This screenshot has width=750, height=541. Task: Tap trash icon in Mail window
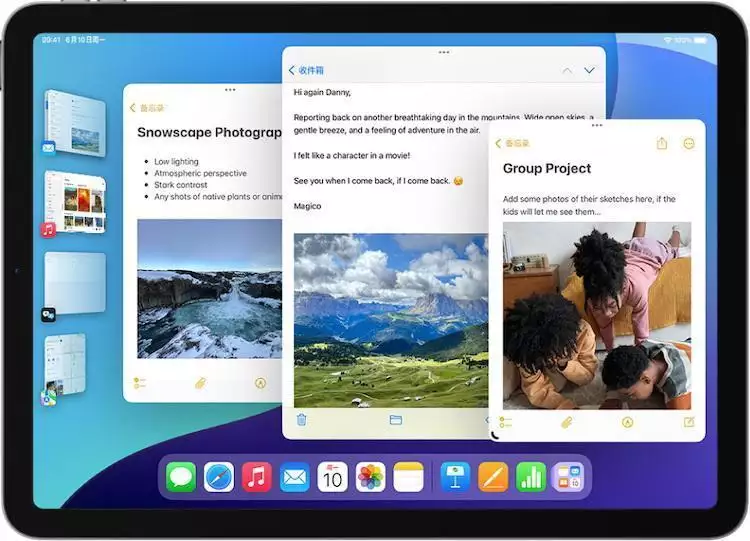(301, 420)
